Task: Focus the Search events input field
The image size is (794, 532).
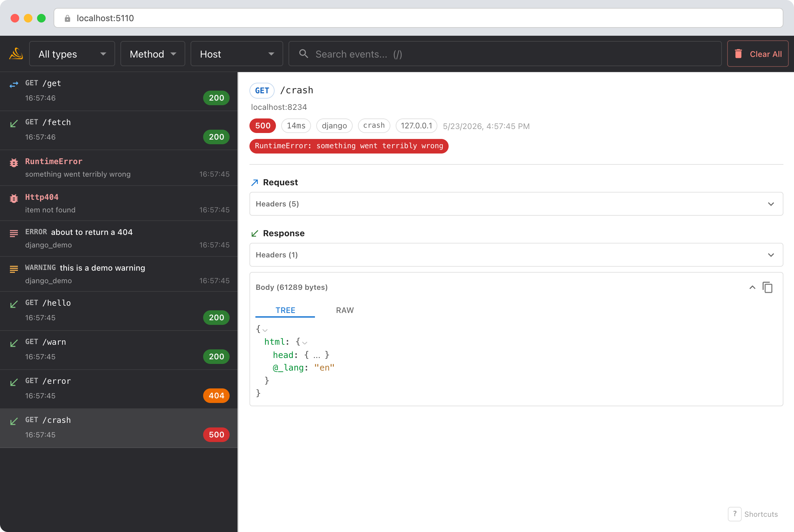Action: [505, 54]
